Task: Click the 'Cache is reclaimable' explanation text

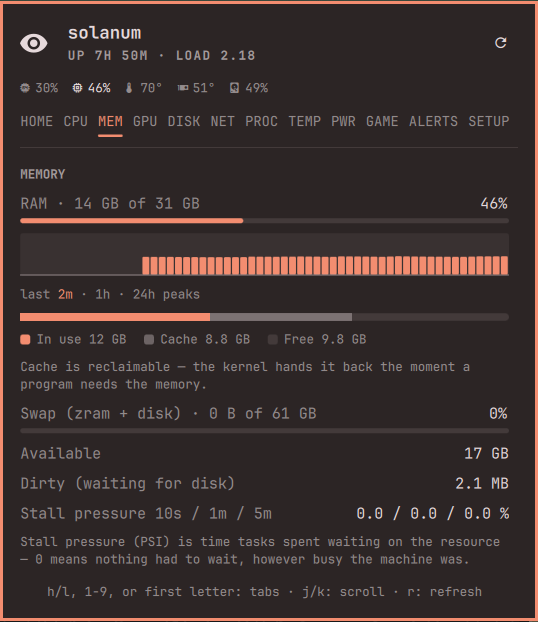Action: 245,376
